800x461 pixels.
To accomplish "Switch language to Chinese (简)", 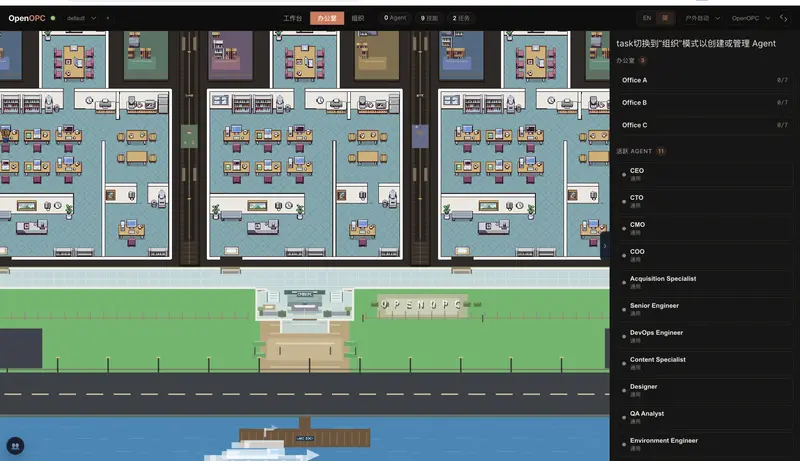I will tap(665, 18).
